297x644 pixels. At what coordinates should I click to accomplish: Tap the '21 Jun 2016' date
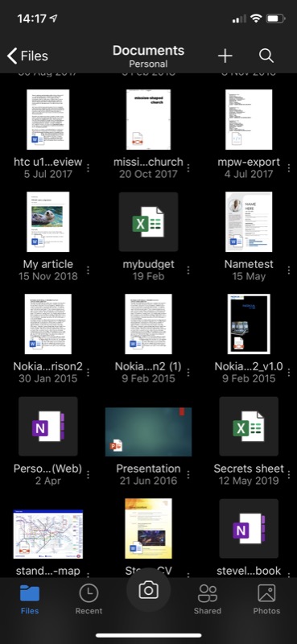coord(148,481)
